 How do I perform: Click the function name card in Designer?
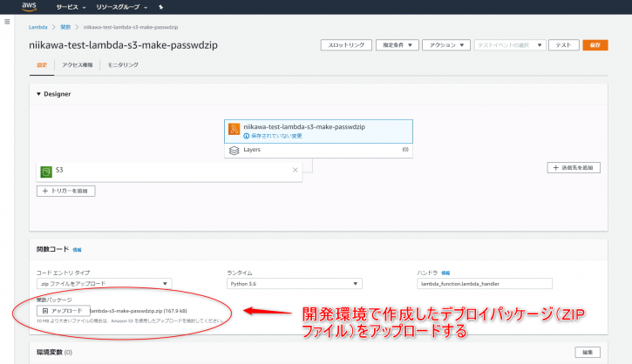318,131
